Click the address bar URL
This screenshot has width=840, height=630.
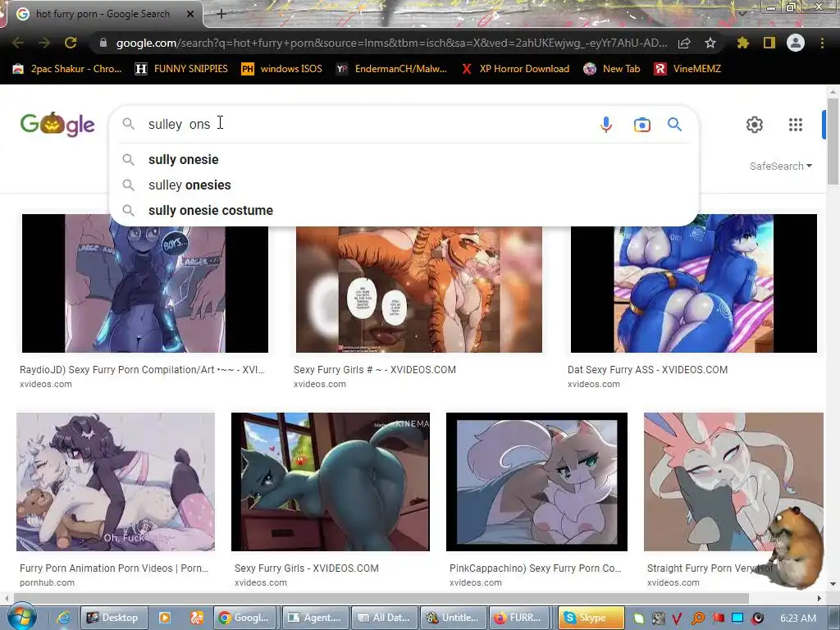[391, 43]
